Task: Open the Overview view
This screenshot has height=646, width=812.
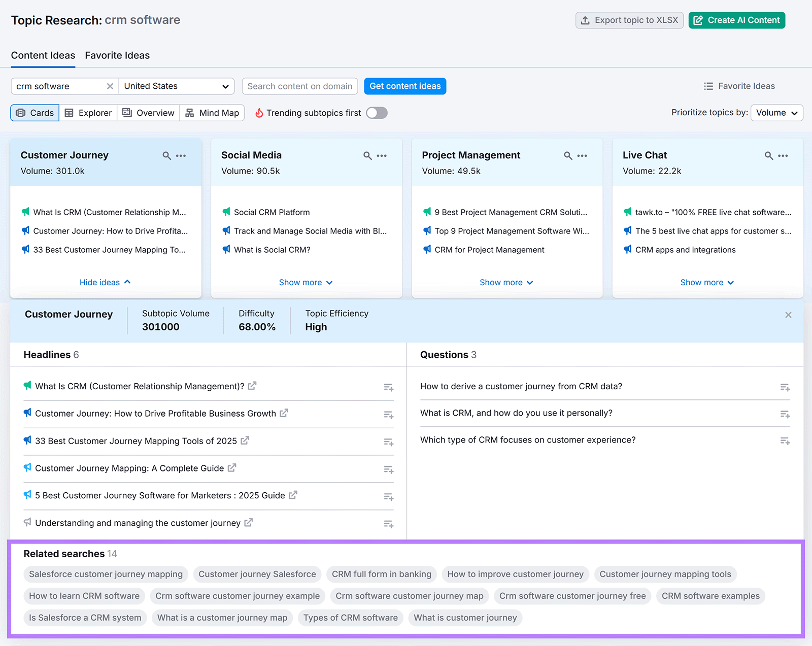Action: (x=148, y=113)
